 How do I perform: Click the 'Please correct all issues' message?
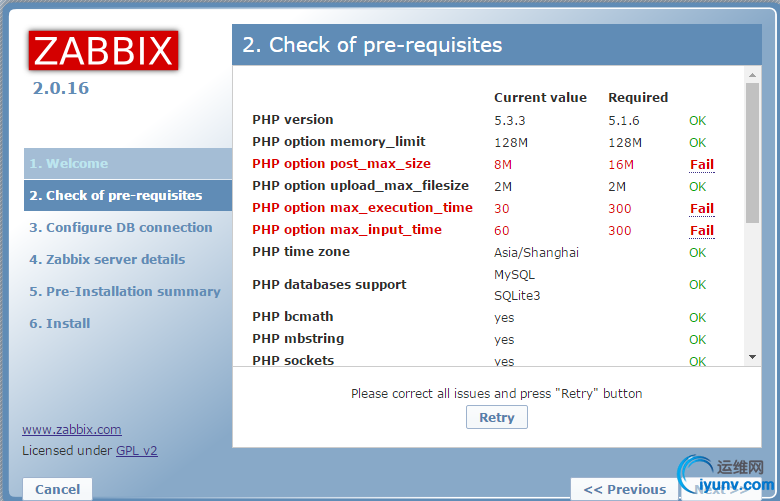496,394
